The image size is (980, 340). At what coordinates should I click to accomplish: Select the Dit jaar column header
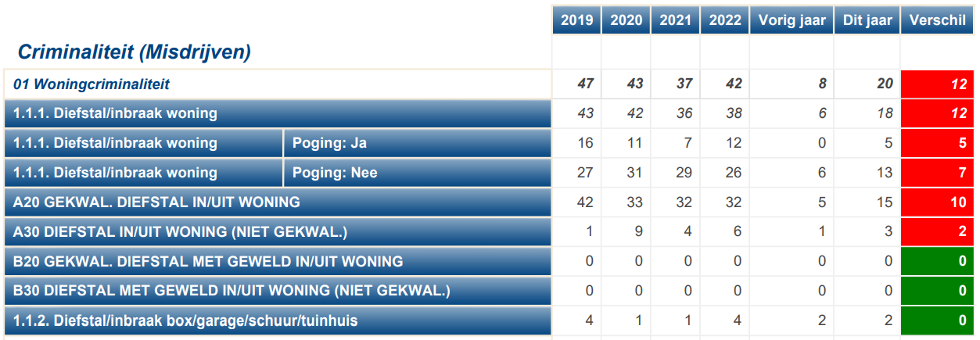pyautogui.click(x=867, y=20)
